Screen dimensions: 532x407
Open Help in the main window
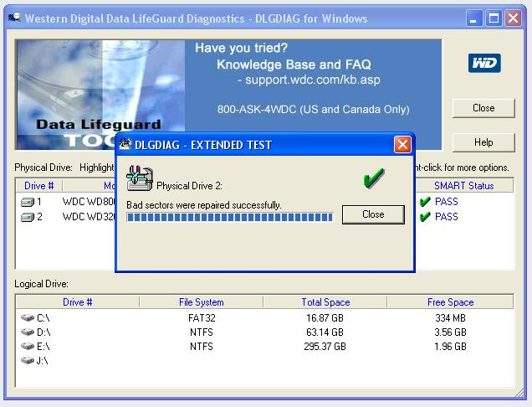pos(483,142)
